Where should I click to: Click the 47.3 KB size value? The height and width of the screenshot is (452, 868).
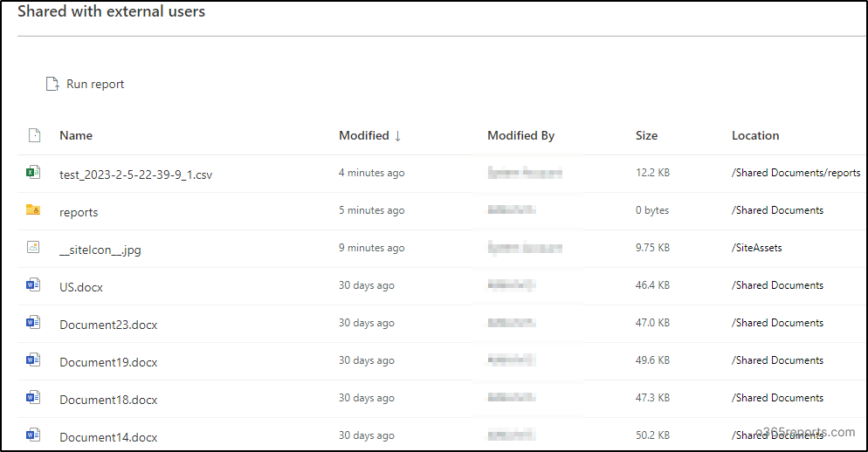point(652,398)
